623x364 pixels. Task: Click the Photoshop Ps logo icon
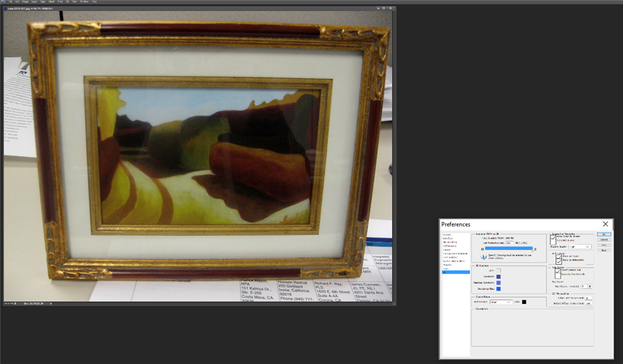click(x=3, y=2)
